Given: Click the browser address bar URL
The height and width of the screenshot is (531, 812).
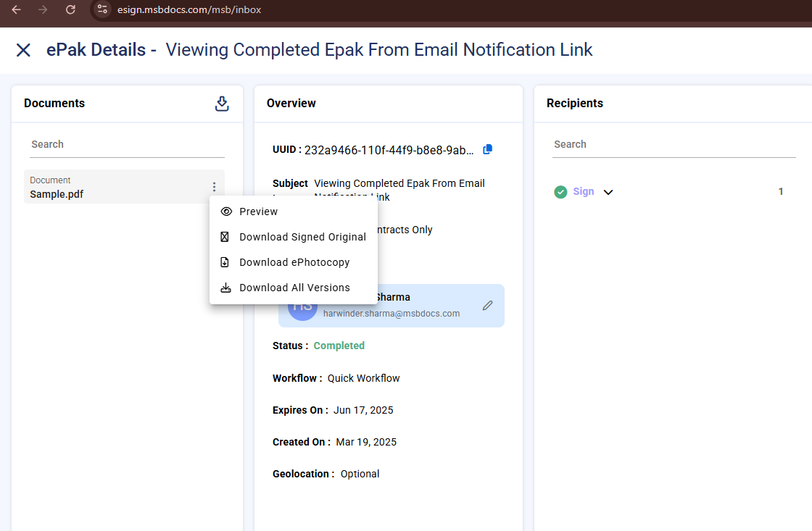Looking at the screenshot, I should click(189, 10).
